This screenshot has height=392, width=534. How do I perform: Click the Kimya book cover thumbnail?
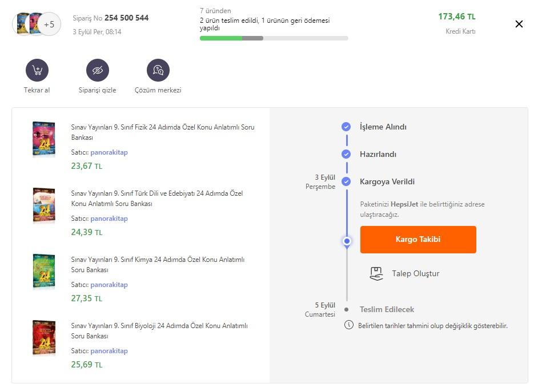pyautogui.click(x=44, y=272)
